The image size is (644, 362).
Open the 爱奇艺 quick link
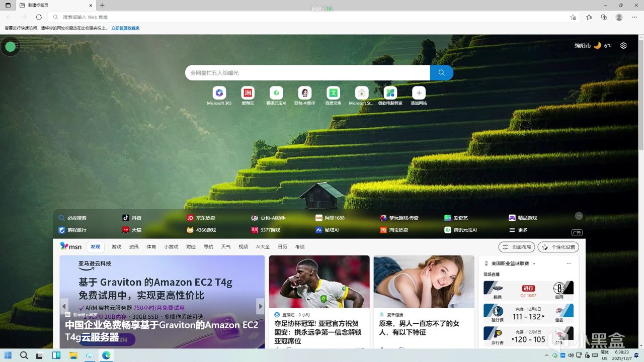pos(456,218)
